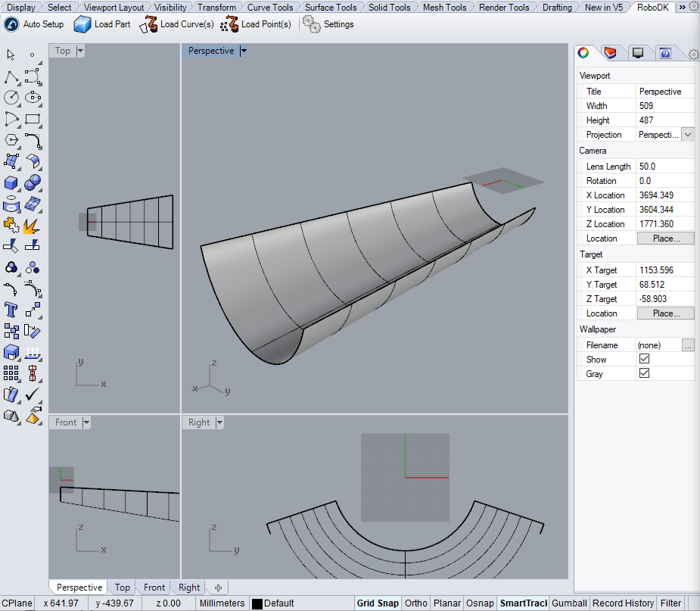Expand the Right viewport title dropdown
This screenshot has height=611, width=700.
[x=219, y=422]
